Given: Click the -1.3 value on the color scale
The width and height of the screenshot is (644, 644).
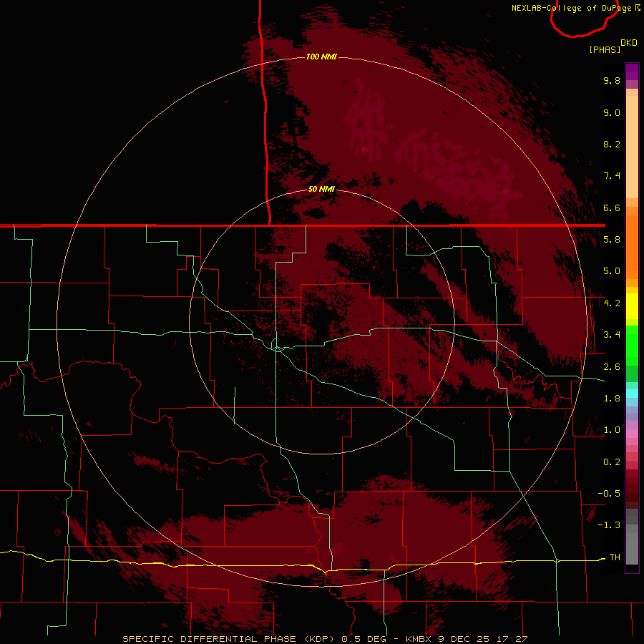Looking at the screenshot, I should 609,525.
